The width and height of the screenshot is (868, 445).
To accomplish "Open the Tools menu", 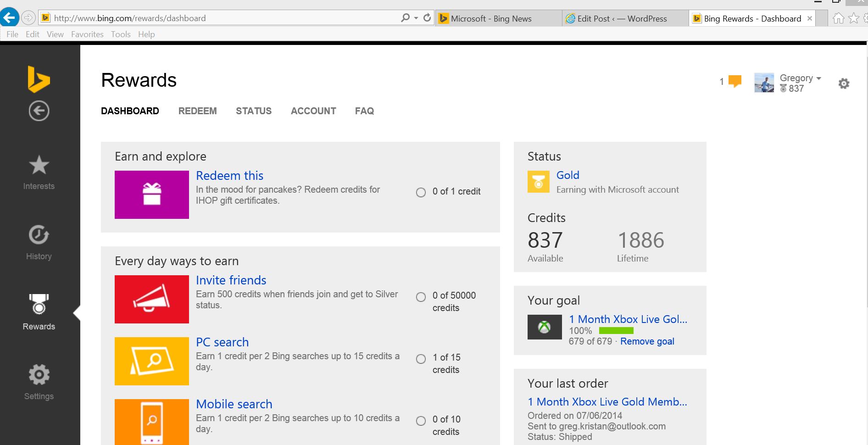I will (121, 34).
